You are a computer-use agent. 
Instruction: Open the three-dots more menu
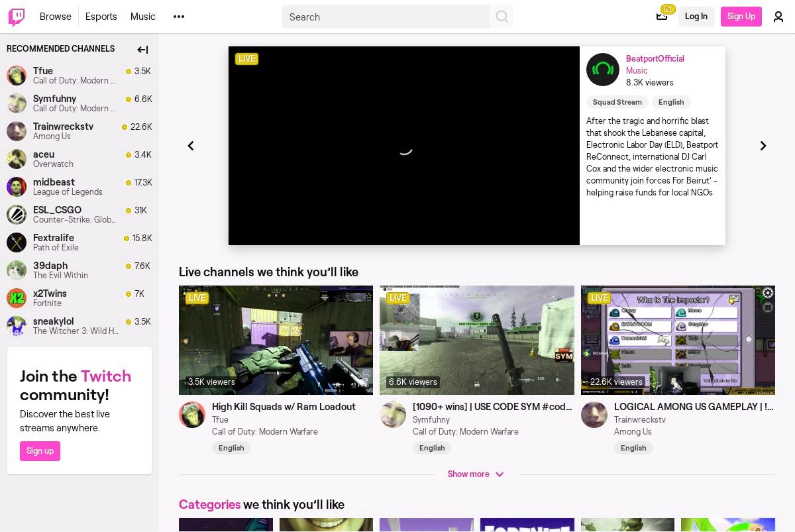coord(179,17)
